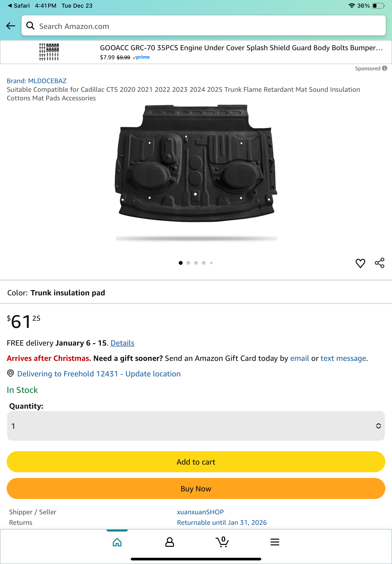Open the account profile icon
The image size is (392, 564).
169,542
